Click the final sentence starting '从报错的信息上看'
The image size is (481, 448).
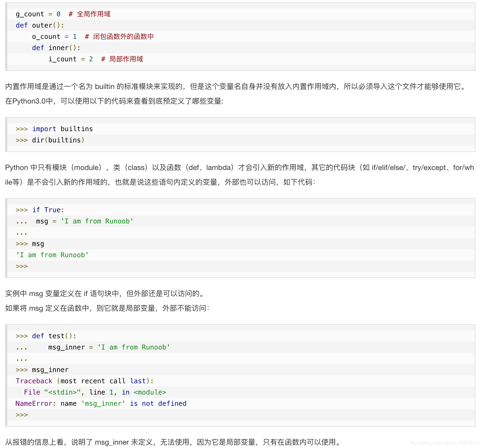point(173,442)
